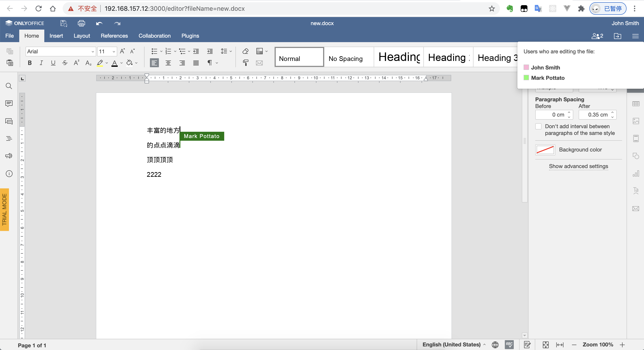Click the Track changes icon in status bar

[x=527, y=345]
